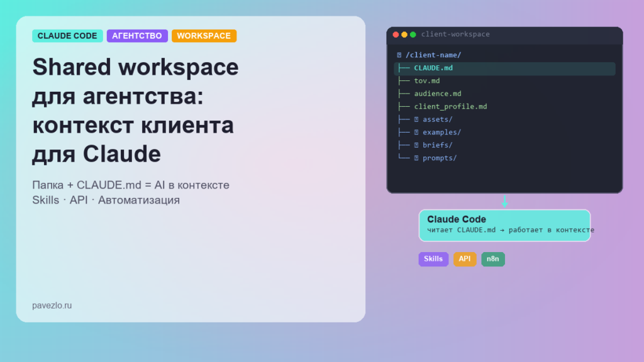
Task: Click the headline 'Shared workspace'
Action: point(136,67)
